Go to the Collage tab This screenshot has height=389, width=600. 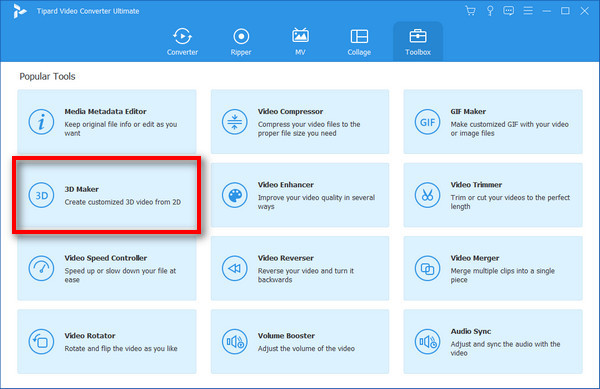359,42
